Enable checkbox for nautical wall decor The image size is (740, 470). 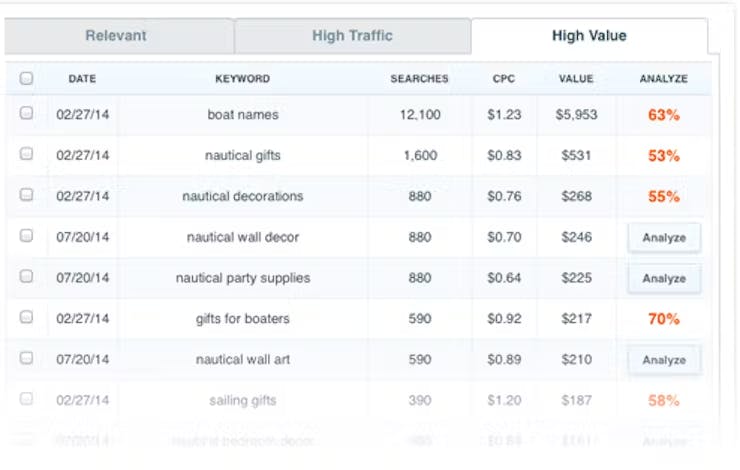pos(26,237)
